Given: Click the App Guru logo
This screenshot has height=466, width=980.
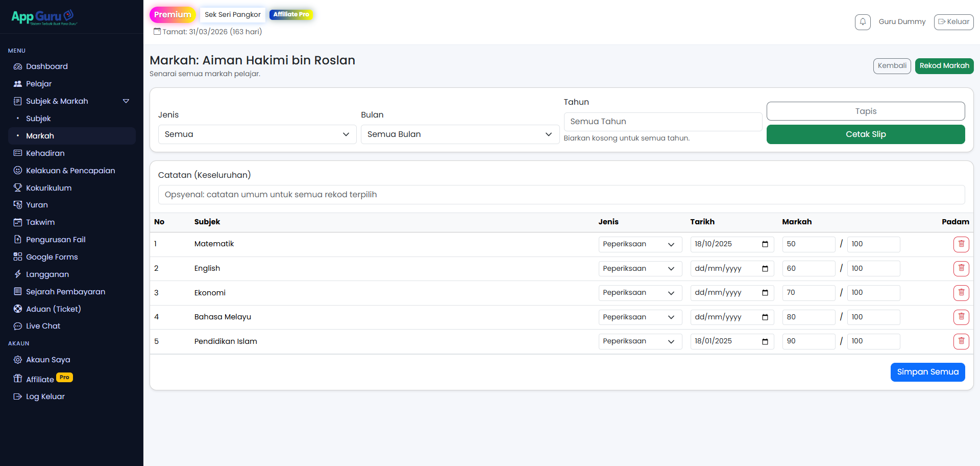Looking at the screenshot, I should click(x=44, y=17).
